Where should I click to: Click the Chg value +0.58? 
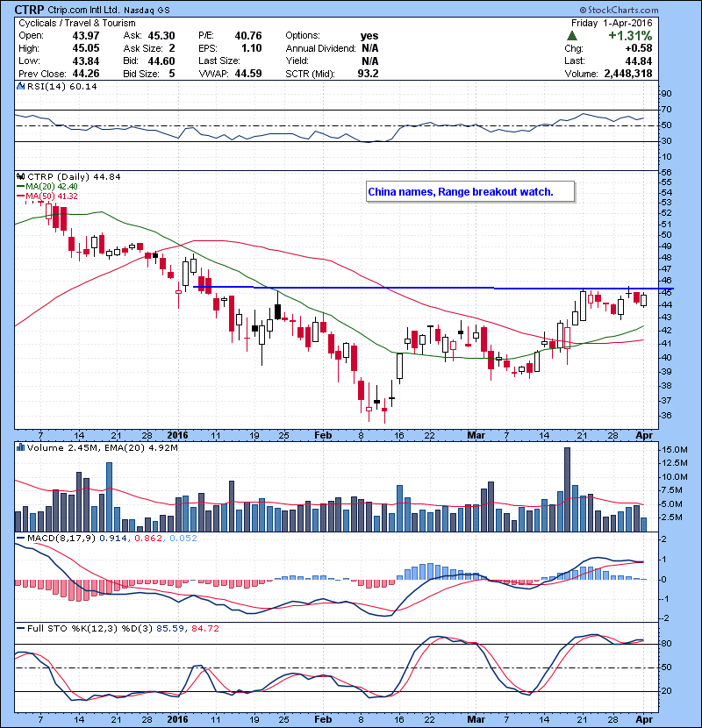point(638,48)
